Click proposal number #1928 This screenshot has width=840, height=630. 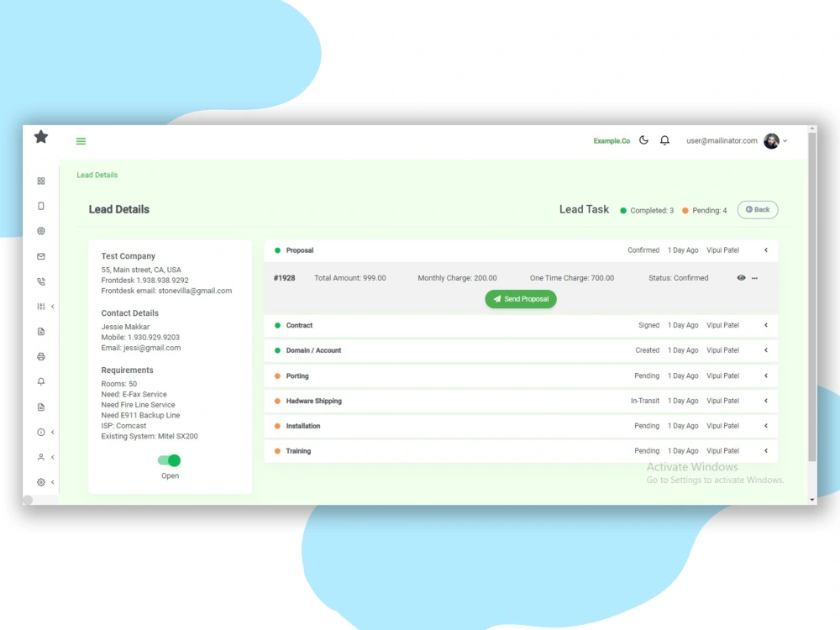click(x=285, y=278)
